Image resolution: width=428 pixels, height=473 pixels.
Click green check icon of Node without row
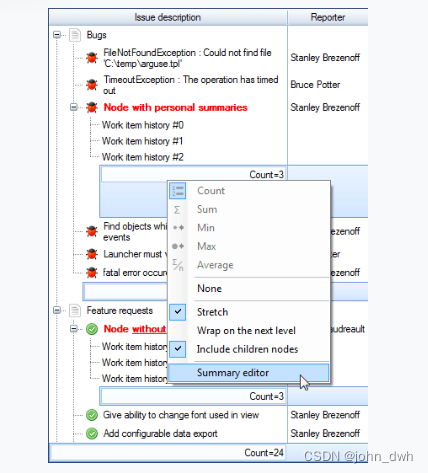[x=92, y=329]
